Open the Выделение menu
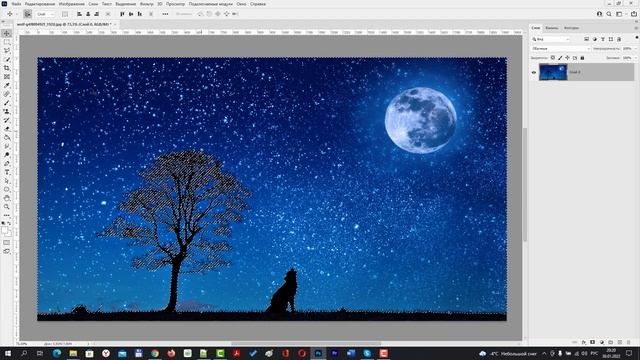Viewport: 640px width, 360px height. pyautogui.click(x=126, y=4)
